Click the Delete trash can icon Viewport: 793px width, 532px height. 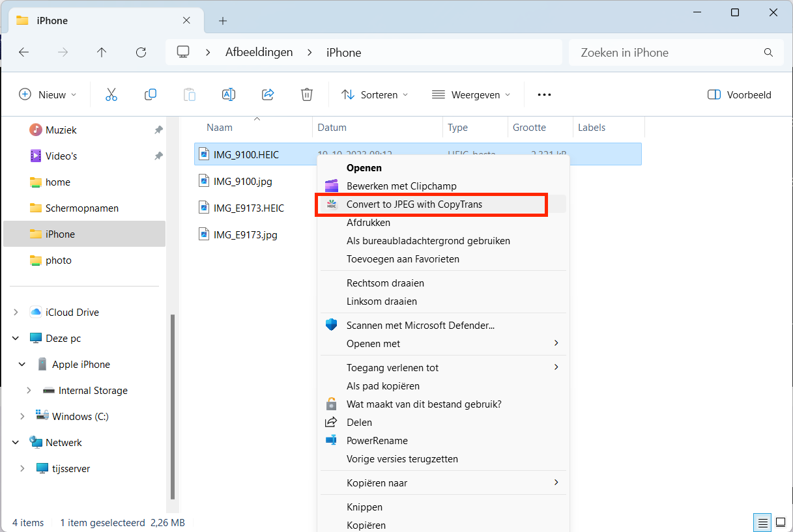pyautogui.click(x=307, y=94)
